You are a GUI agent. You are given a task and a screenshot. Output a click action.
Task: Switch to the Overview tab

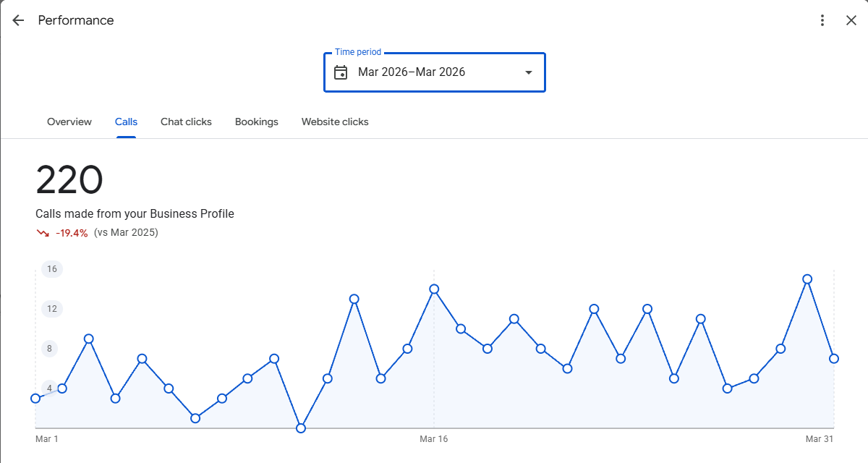(69, 122)
